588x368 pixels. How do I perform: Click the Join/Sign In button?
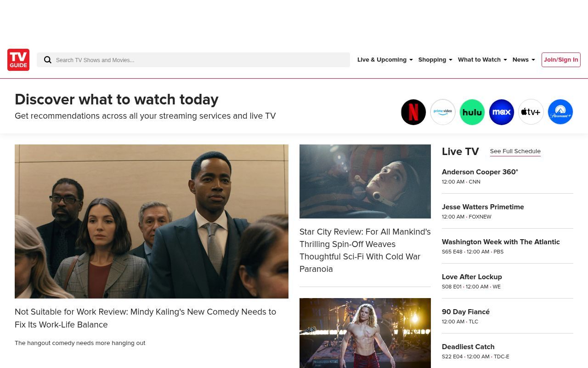point(561,60)
